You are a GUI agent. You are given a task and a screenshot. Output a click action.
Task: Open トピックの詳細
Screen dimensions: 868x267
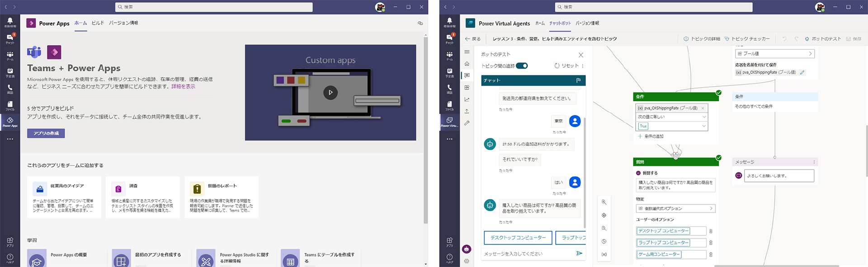702,39
